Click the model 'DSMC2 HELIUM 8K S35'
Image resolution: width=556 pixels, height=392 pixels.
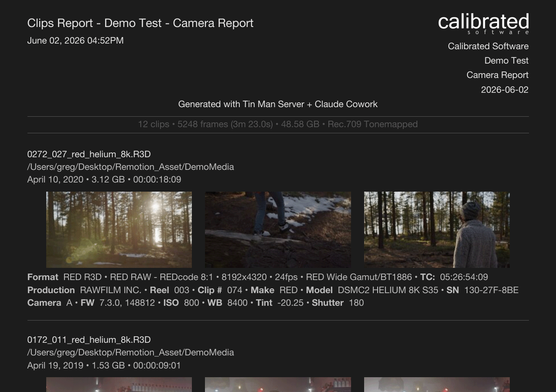[x=388, y=290]
